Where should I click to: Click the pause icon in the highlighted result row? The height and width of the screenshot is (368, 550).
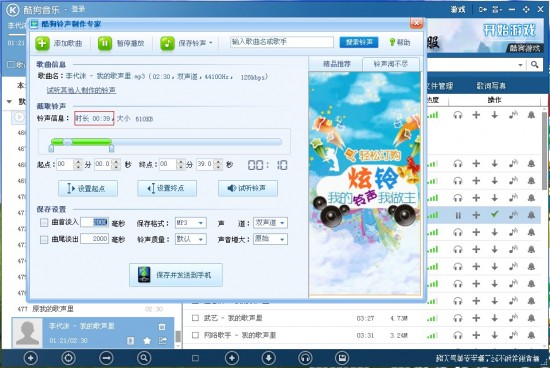pyautogui.click(x=458, y=215)
